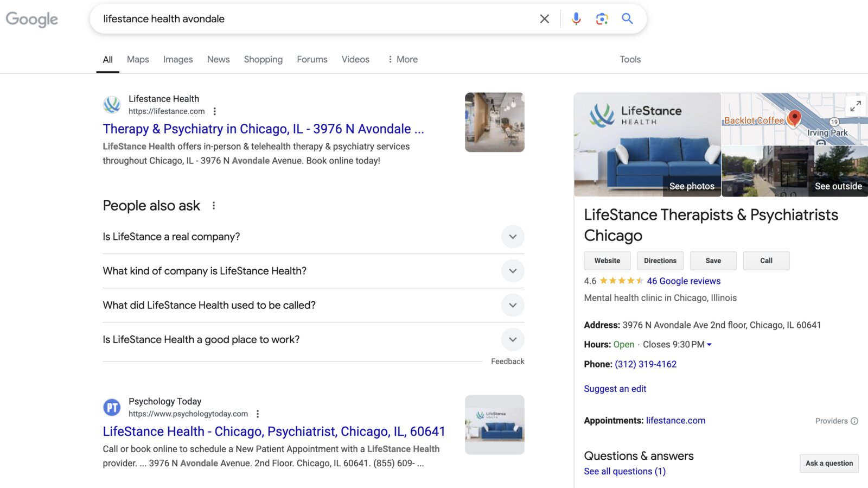Go to Google homepage via logo
The height and width of the screenshot is (488, 868).
pyautogui.click(x=31, y=20)
